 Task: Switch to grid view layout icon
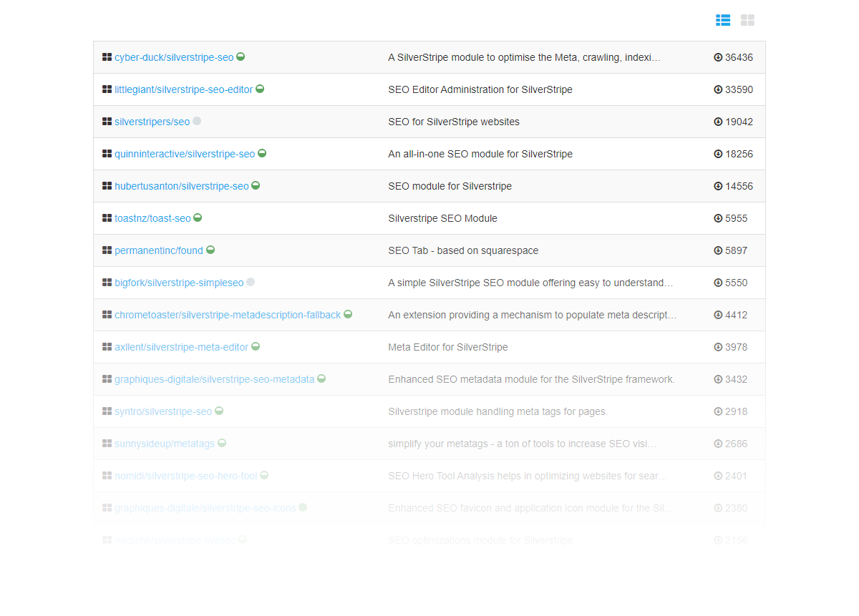click(747, 20)
